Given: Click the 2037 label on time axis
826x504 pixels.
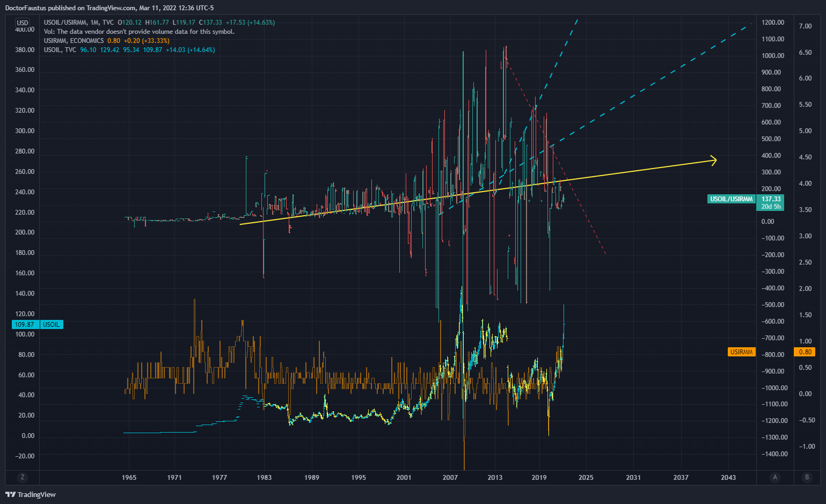Looking at the screenshot, I should (x=681, y=477).
